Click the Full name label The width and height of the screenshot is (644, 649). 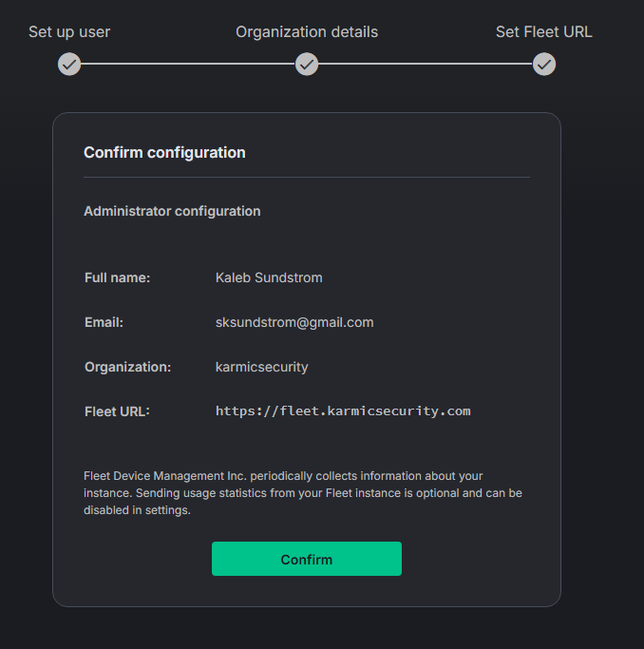[x=117, y=277]
